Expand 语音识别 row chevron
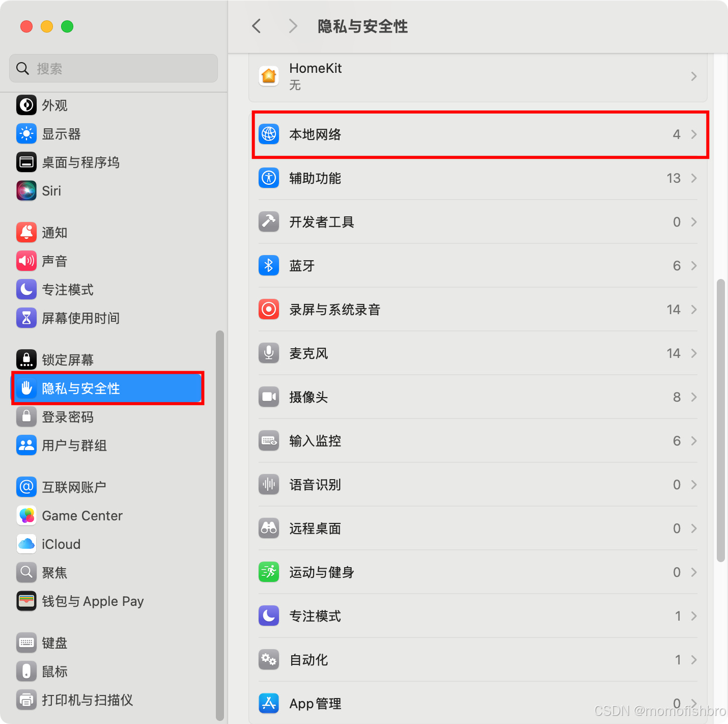Screen dimensions: 728x724 click(x=694, y=485)
